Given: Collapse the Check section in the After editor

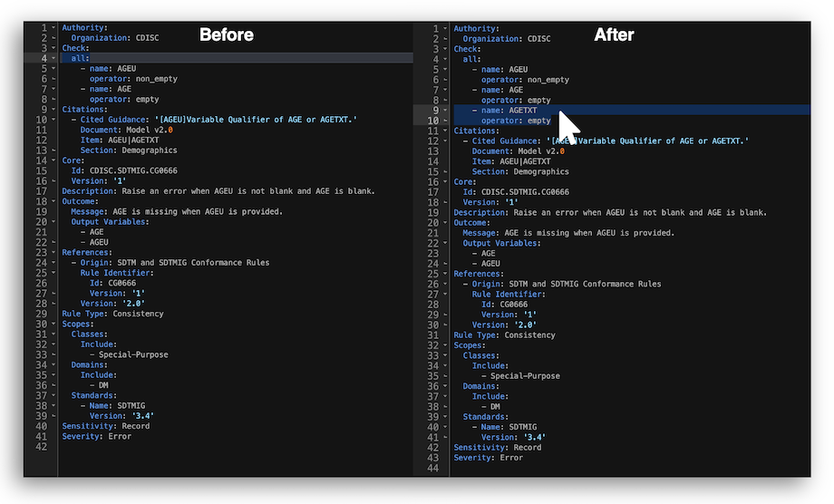Looking at the screenshot, I should pos(445,49).
